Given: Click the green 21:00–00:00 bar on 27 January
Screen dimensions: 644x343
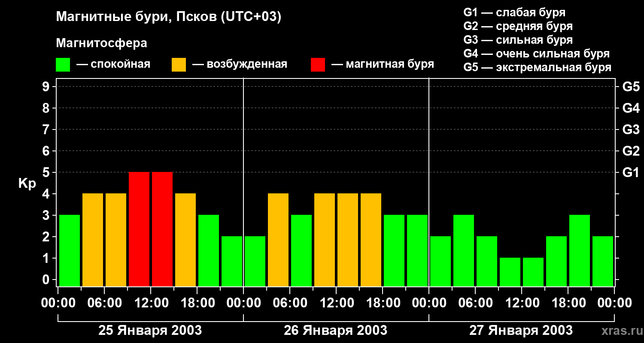Looking at the screenshot, I should (x=603, y=261).
